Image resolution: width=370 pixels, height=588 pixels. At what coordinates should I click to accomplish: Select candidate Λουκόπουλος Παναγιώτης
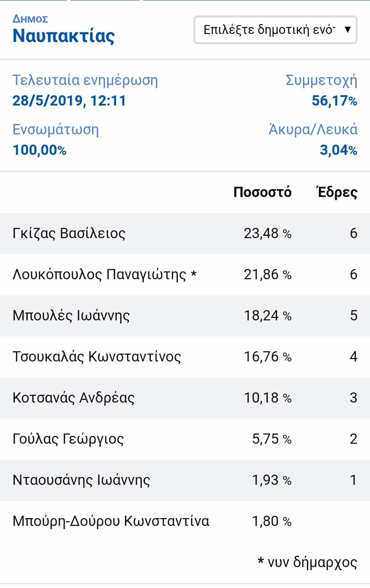(100, 275)
